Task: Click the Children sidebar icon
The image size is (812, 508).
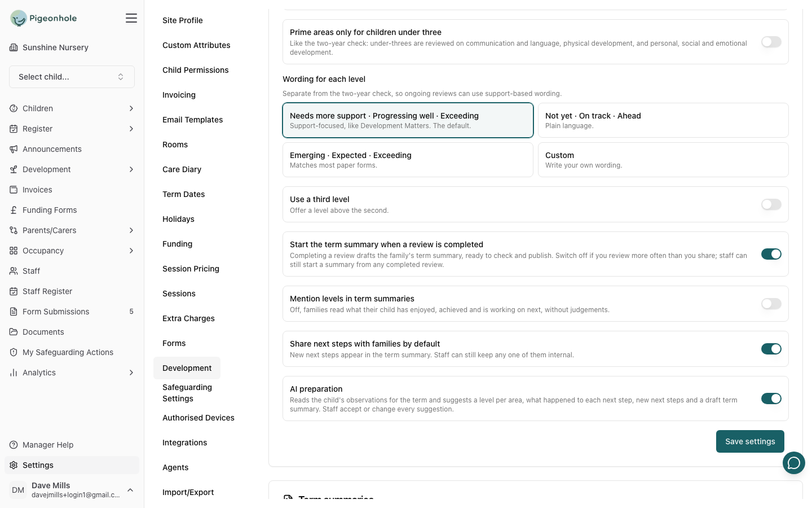Action: coord(14,108)
